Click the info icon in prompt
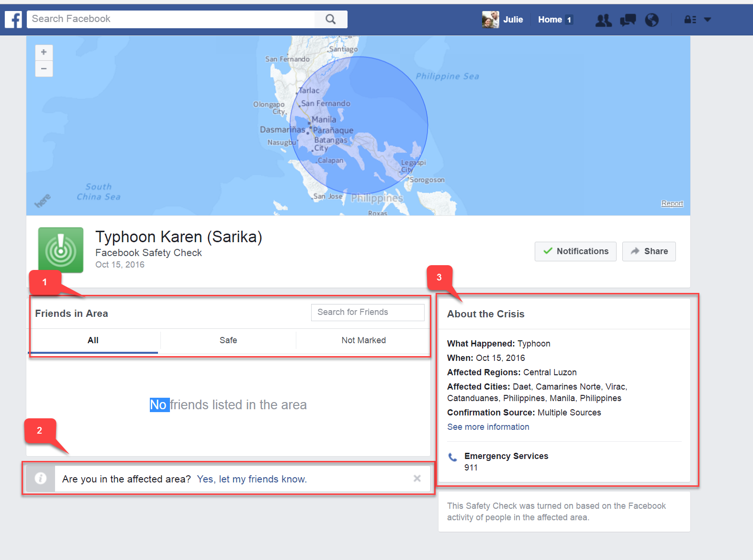The image size is (753, 560). point(41,479)
